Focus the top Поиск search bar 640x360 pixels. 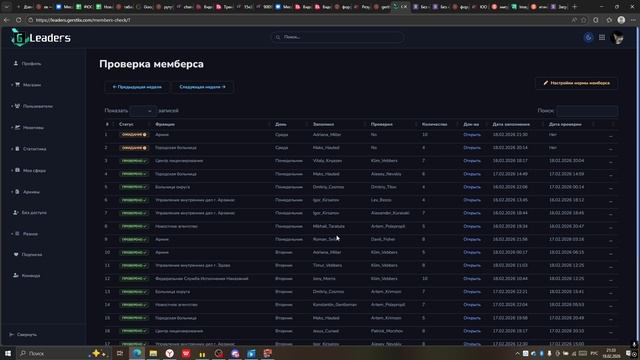[338, 37]
